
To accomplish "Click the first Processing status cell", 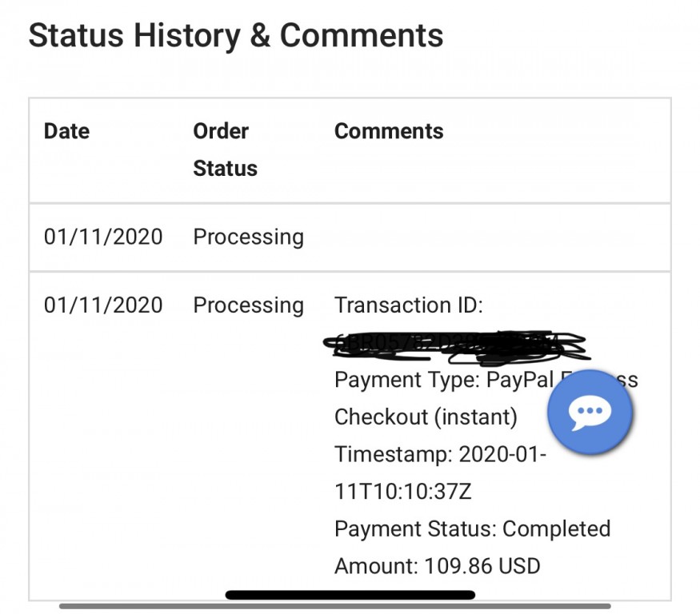I will [248, 237].
